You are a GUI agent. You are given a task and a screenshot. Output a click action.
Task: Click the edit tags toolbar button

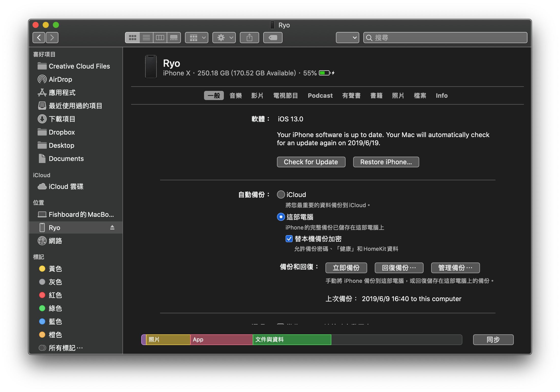coord(273,38)
